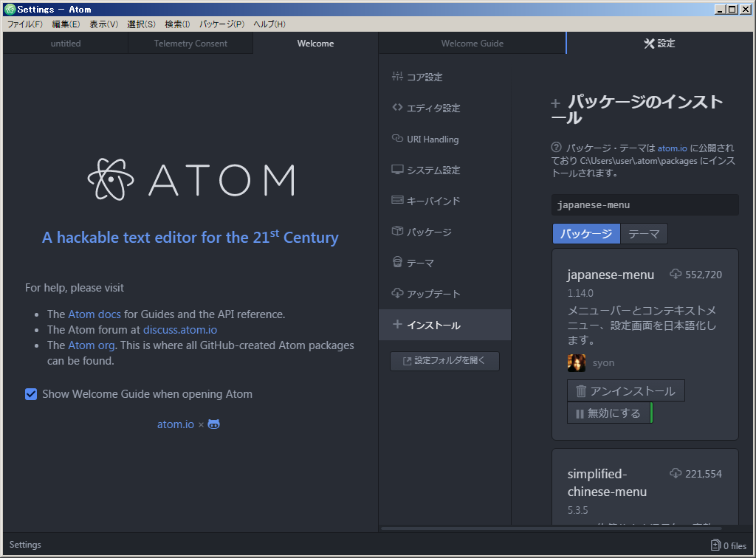Click the 5.3.5 version text
The image size is (756, 558).
tap(577, 510)
